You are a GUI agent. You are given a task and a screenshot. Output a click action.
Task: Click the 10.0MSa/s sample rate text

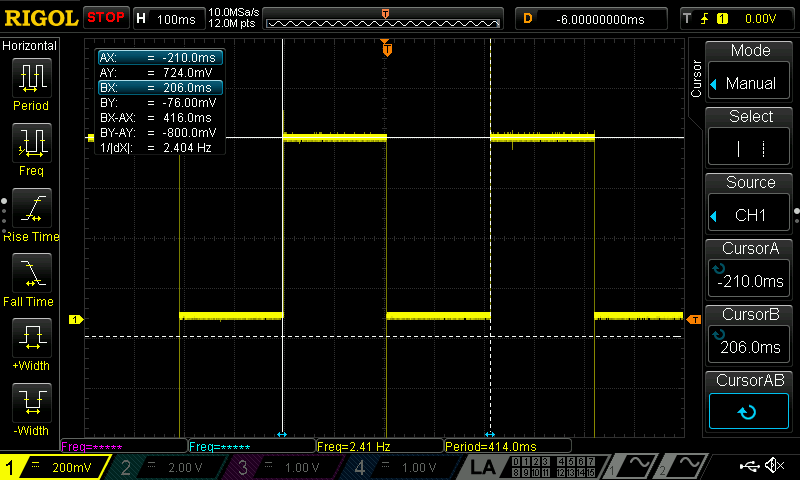click(234, 12)
